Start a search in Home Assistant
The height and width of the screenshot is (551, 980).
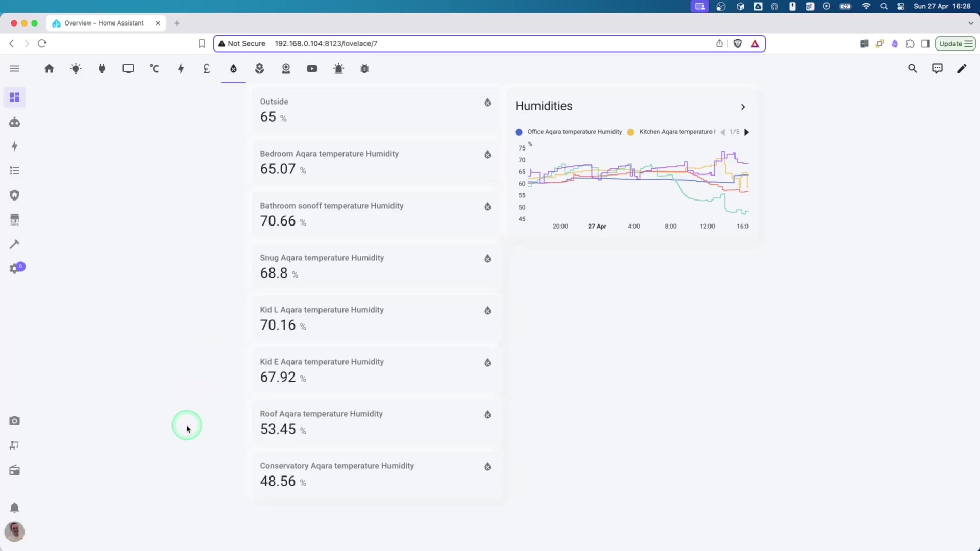(x=913, y=68)
